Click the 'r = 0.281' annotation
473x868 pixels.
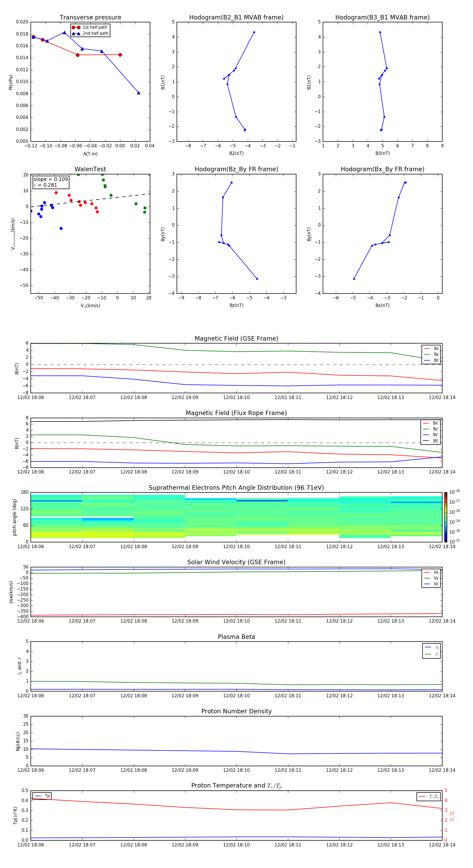(x=45, y=185)
